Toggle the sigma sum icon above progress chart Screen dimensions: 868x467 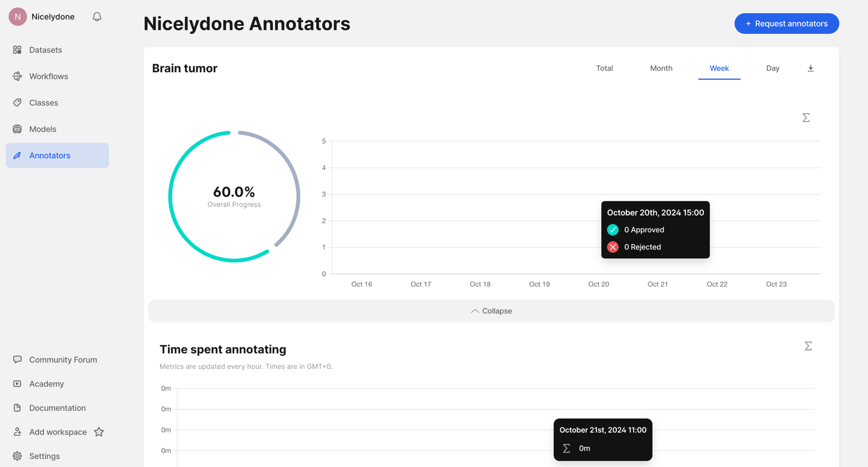(806, 118)
